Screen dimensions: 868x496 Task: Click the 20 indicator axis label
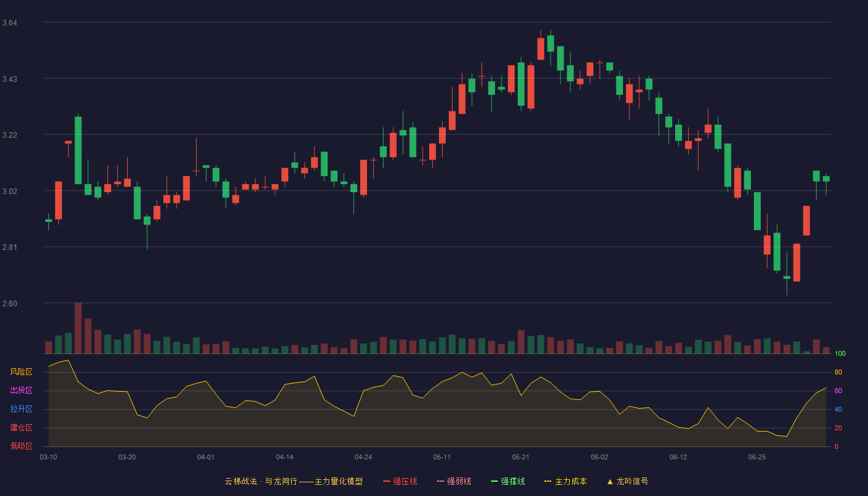click(838, 428)
